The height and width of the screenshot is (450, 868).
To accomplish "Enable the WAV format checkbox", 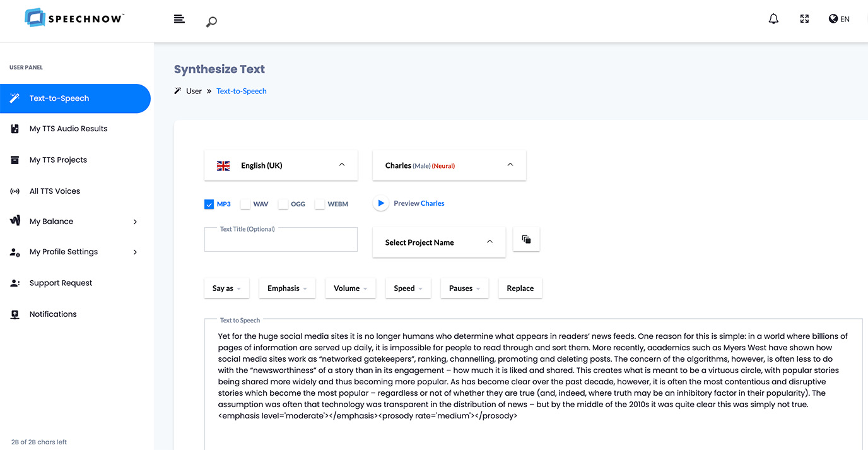I will pos(245,204).
